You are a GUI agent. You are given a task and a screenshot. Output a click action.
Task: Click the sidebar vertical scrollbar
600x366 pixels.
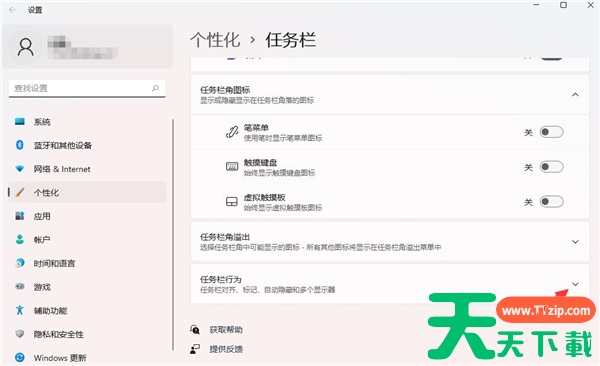[173, 234]
